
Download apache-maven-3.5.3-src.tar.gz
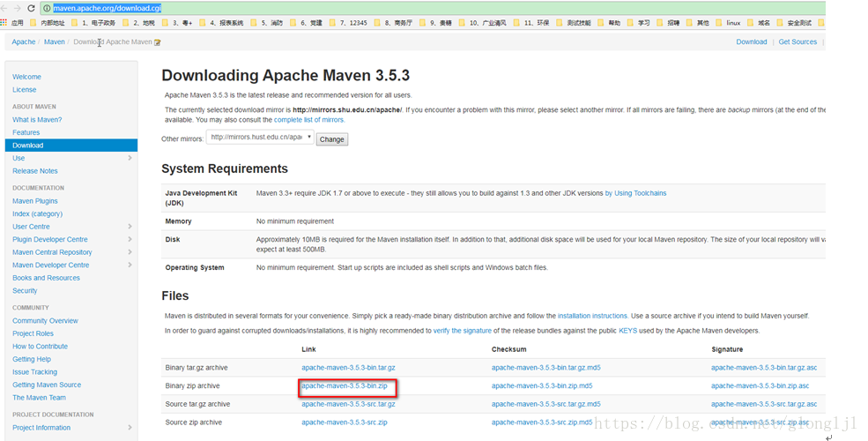click(348, 405)
